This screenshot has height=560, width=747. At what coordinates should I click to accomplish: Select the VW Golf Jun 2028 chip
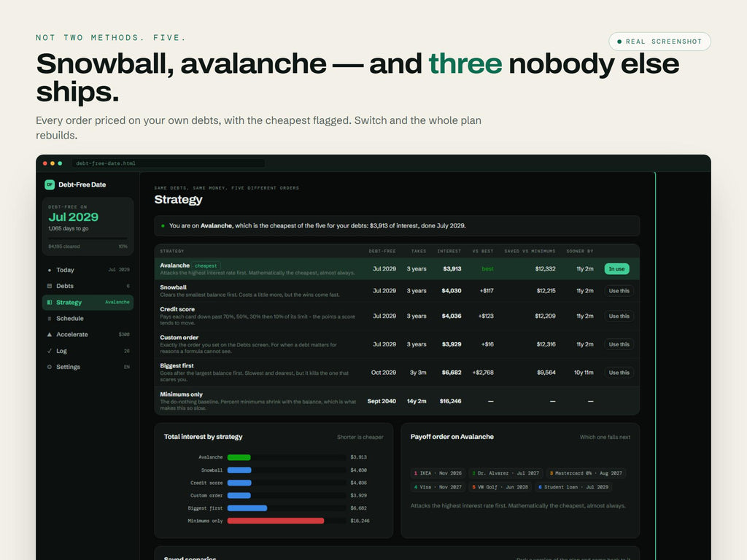(500, 487)
